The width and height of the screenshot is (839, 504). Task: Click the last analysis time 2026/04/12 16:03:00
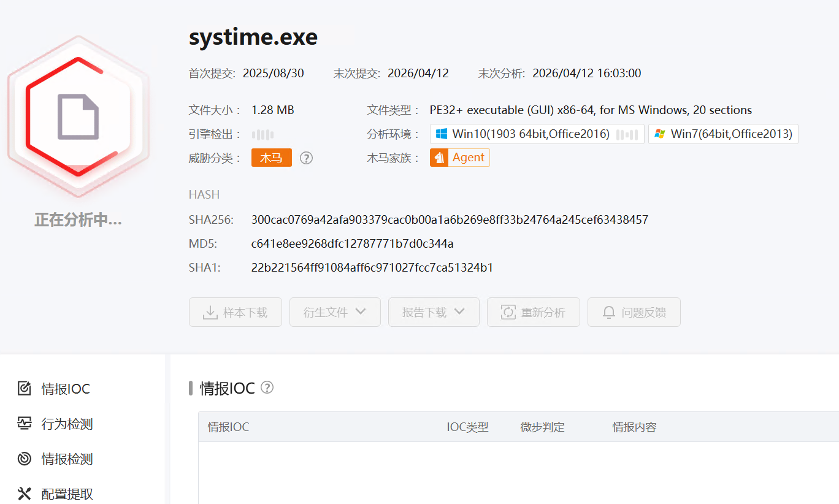click(587, 74)
